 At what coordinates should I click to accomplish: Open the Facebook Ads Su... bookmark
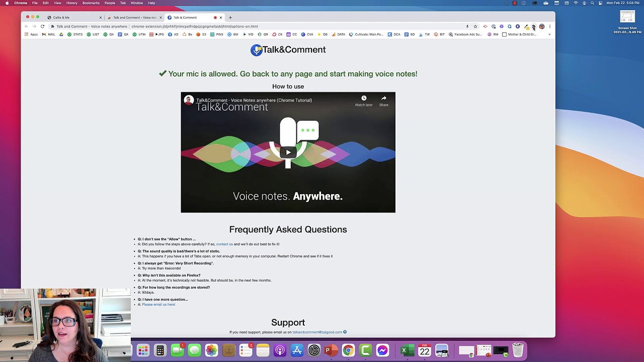click(x=465, y=35)
